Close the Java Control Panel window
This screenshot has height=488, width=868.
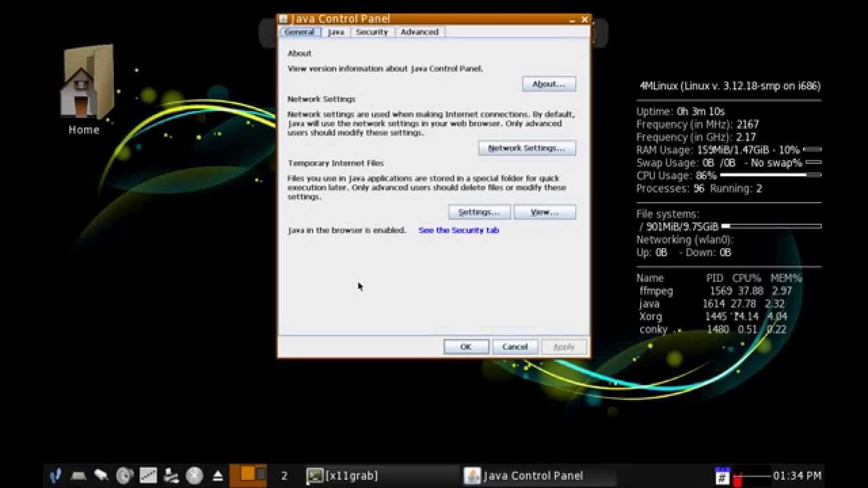pyautogui.click(x=585, y=19)
